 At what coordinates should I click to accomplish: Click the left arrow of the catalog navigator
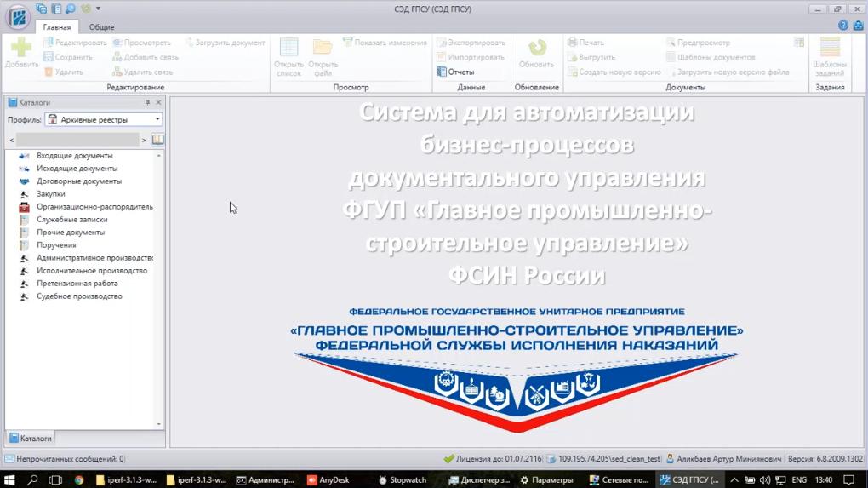tap(11, 141)
